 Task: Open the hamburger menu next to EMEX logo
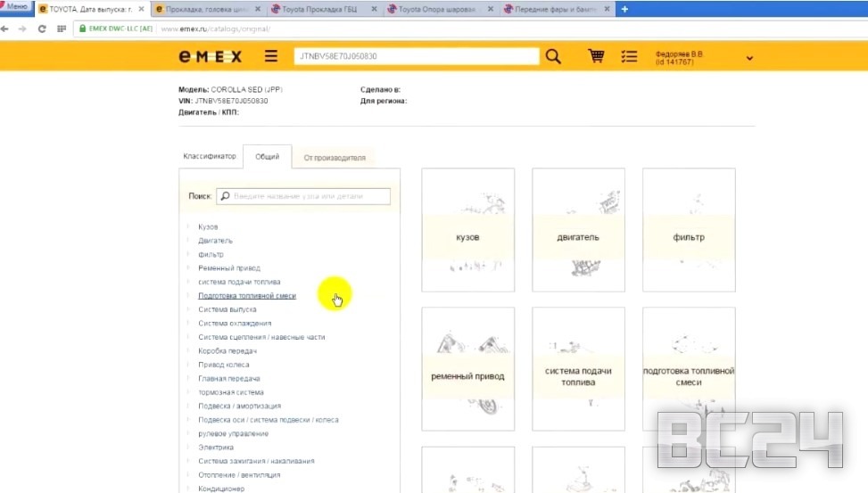coord(271,56)
